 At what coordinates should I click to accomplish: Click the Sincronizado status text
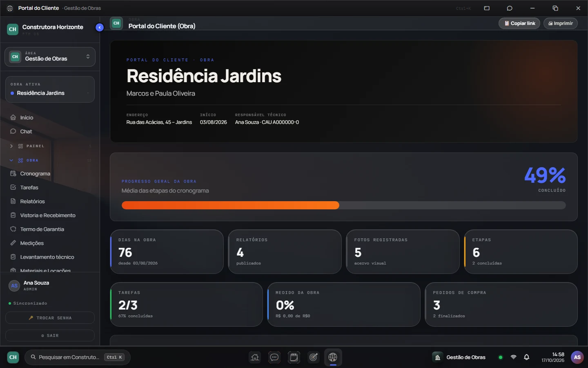point(30,303)
